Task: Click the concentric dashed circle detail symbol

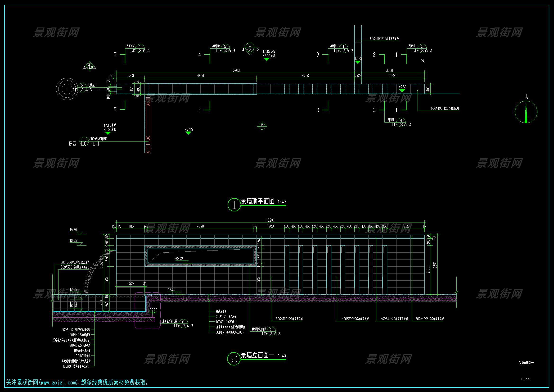Action: (x=66, y=89)
